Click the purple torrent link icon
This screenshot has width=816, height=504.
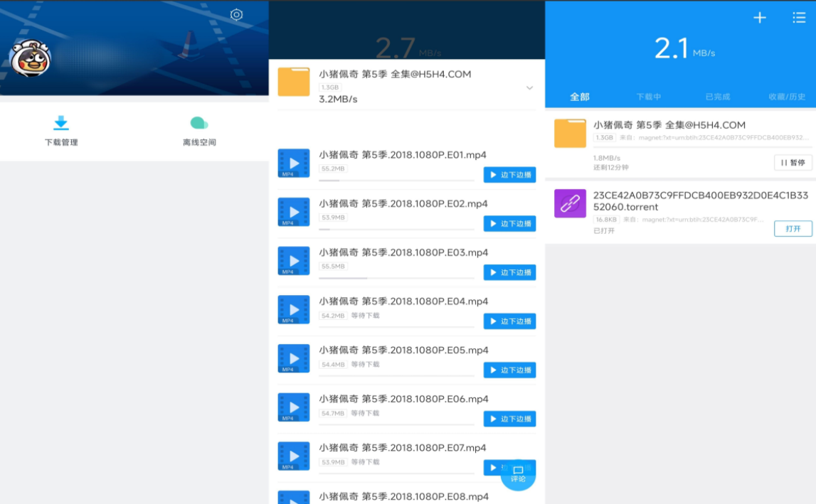(x=570, y=203)
